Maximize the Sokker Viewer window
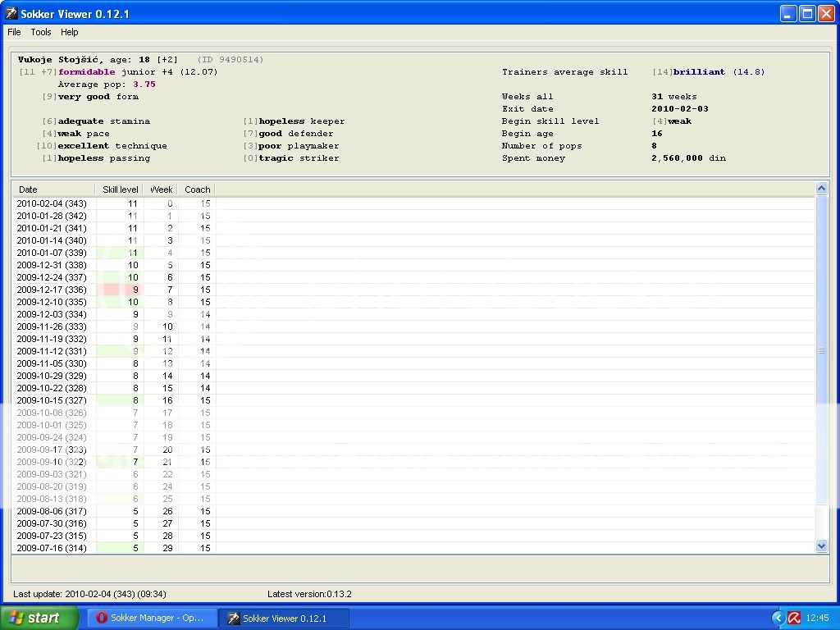840x630 pixels. pos(806,14)
